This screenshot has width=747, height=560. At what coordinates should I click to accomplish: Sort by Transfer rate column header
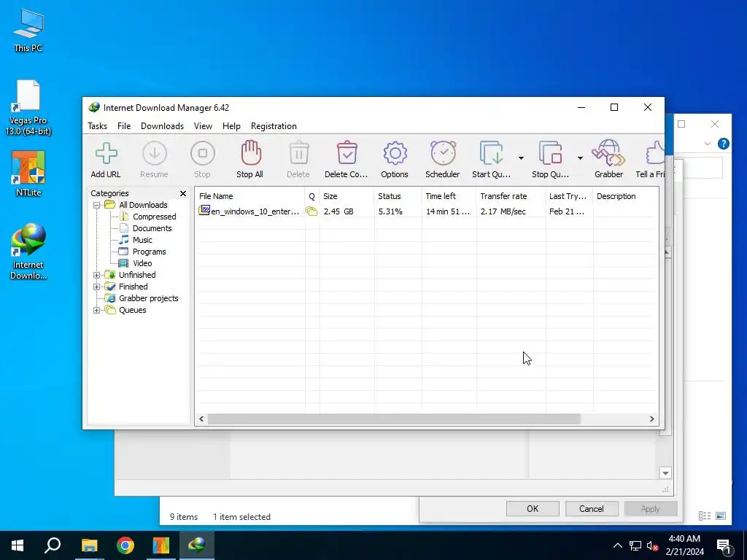510,196
